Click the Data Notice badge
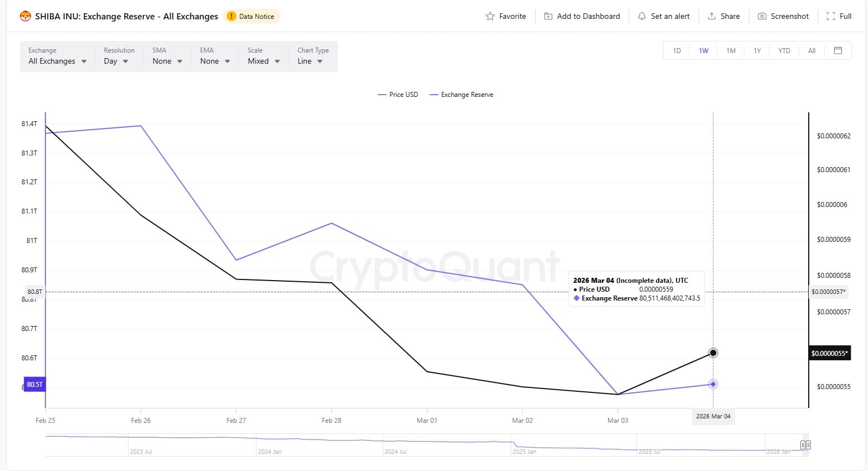The image size is (868, 471). (x=252, y=17)
